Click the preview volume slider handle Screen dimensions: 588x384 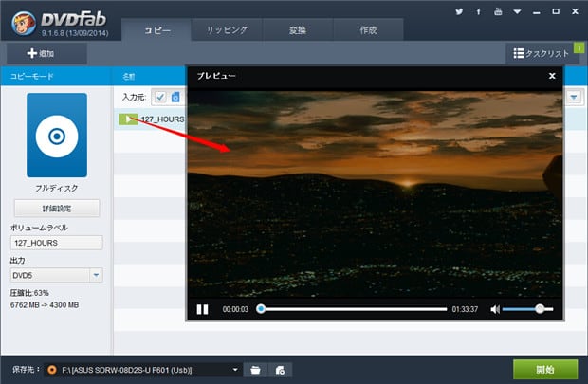(x=540, y=309)
